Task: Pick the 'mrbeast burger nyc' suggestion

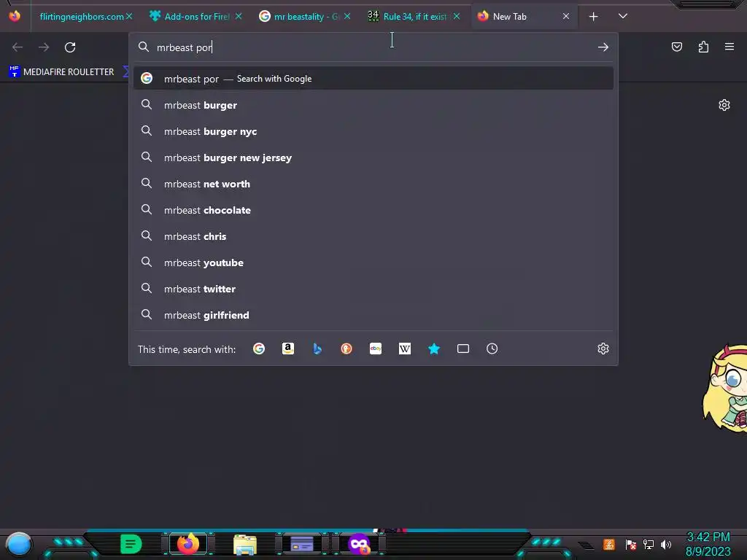Action: pyautogui.click(x=373, y=131)
